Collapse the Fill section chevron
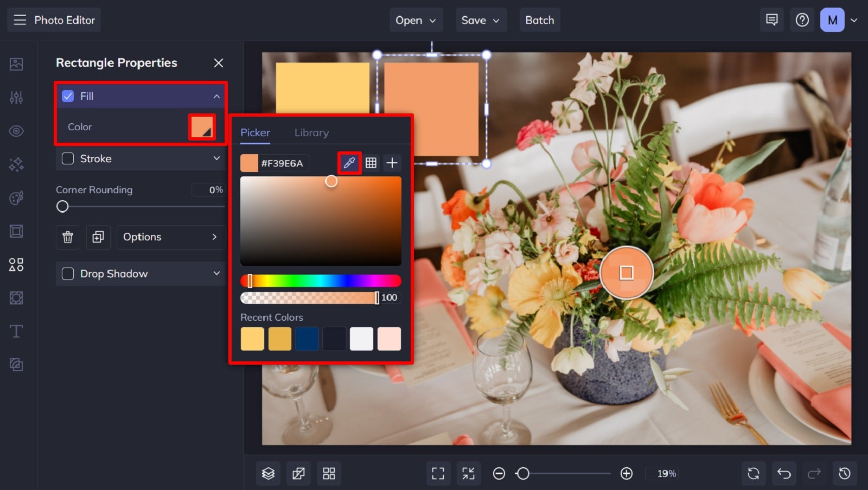Viewport: 868px width, 490px height. pyautogui.click(x=216, y=96)
